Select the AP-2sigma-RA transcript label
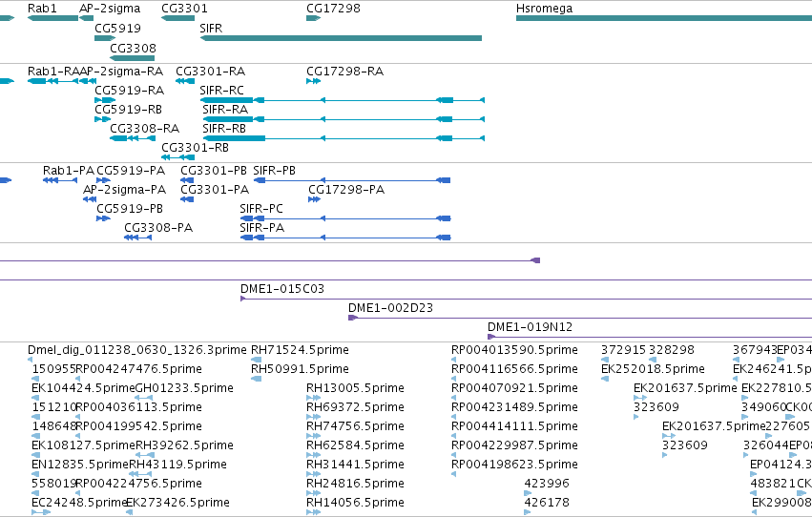 [x=121, y=72]
